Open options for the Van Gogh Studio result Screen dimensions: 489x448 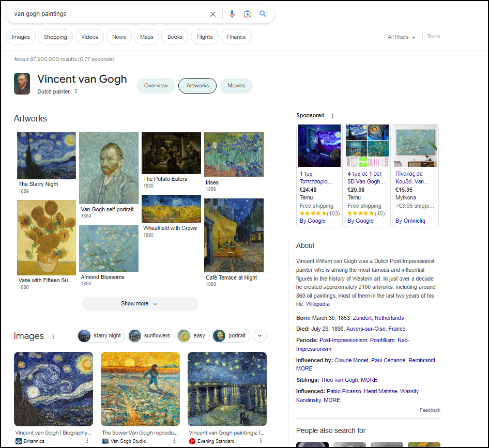pos(174,441)
